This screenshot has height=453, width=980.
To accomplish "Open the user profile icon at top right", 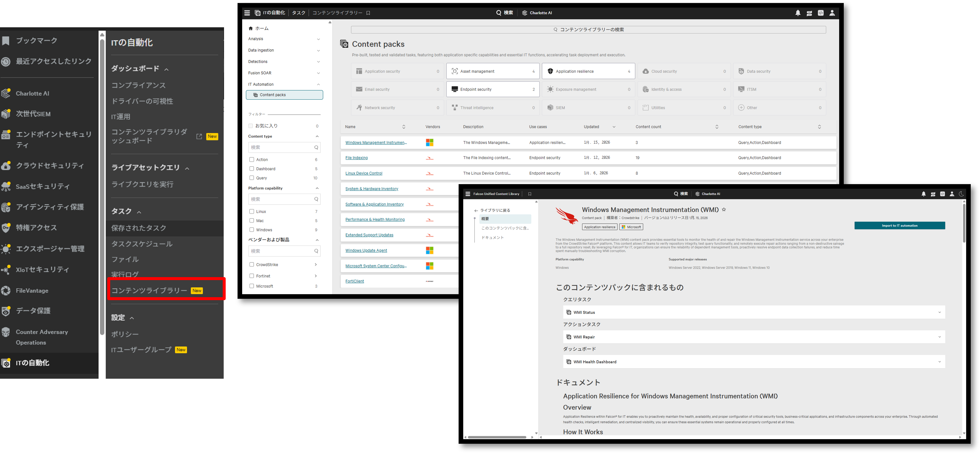I will coord(832,13).
